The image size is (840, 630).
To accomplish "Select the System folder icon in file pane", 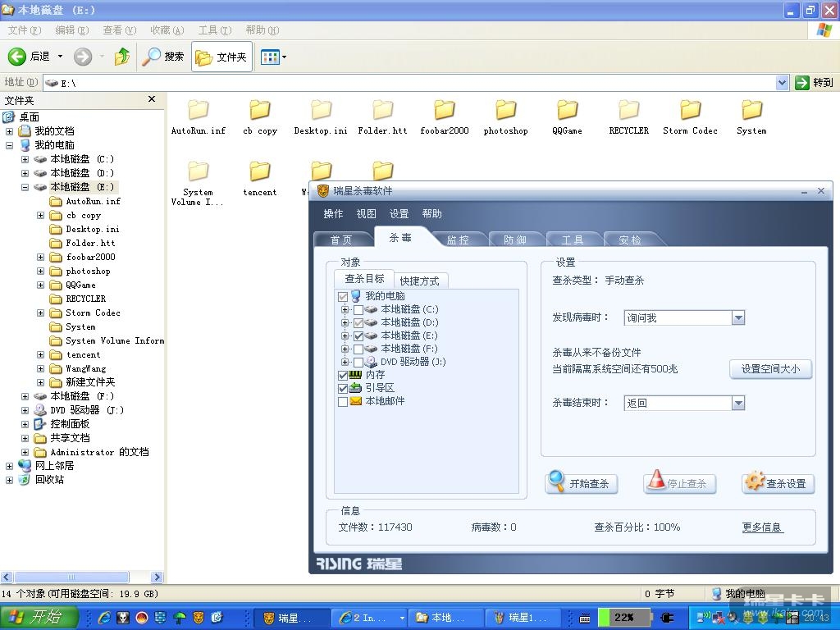I will (751, 110).
